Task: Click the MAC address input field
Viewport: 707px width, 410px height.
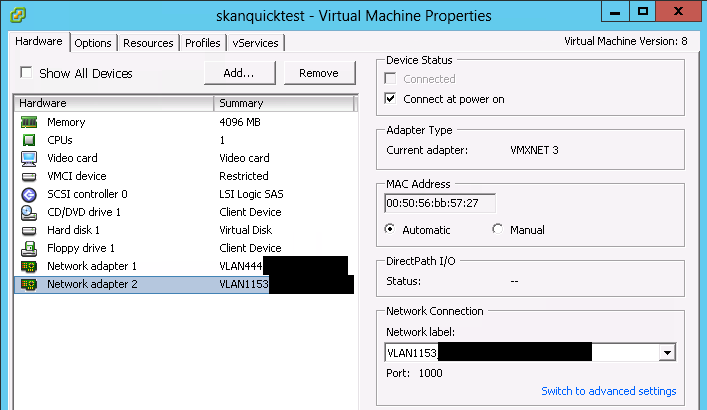Action: point(439,203)
